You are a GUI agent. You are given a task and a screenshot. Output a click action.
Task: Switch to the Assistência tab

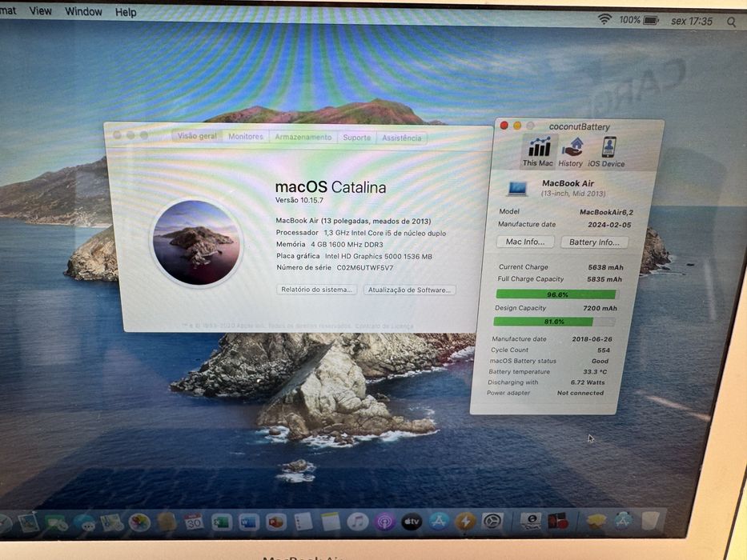click(x=402, y=138)
